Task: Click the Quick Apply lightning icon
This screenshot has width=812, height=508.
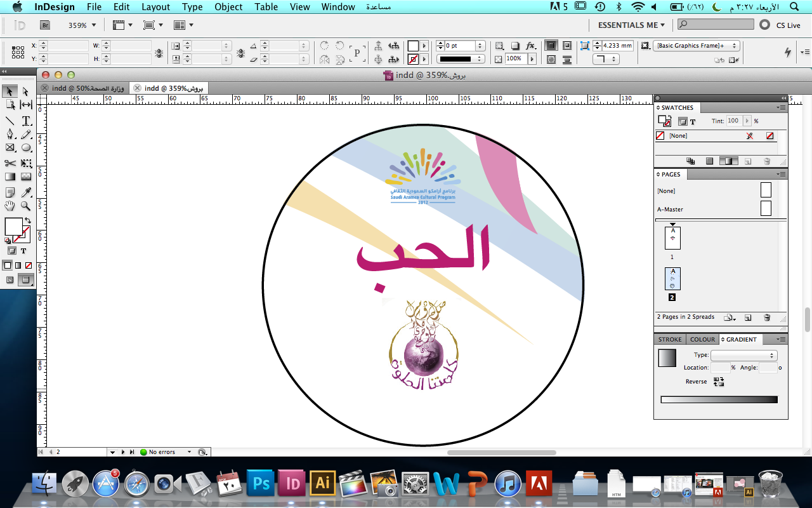Action: coord(789,51)
